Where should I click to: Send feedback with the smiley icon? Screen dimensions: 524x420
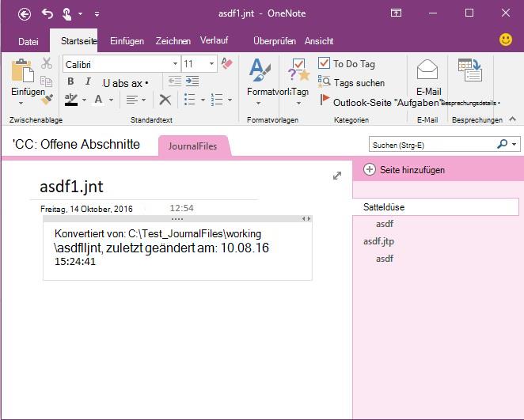pos(506,40)
